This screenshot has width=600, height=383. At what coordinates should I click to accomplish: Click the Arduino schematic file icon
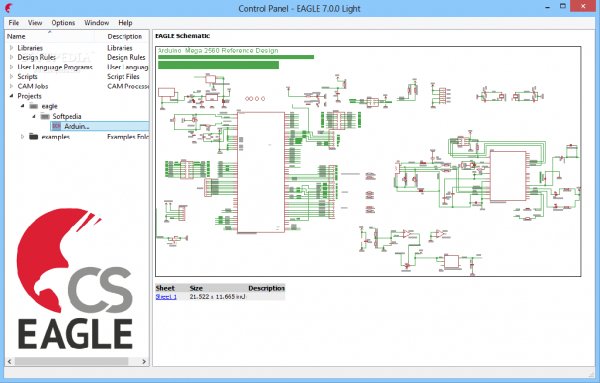click(x=57, y=126)
